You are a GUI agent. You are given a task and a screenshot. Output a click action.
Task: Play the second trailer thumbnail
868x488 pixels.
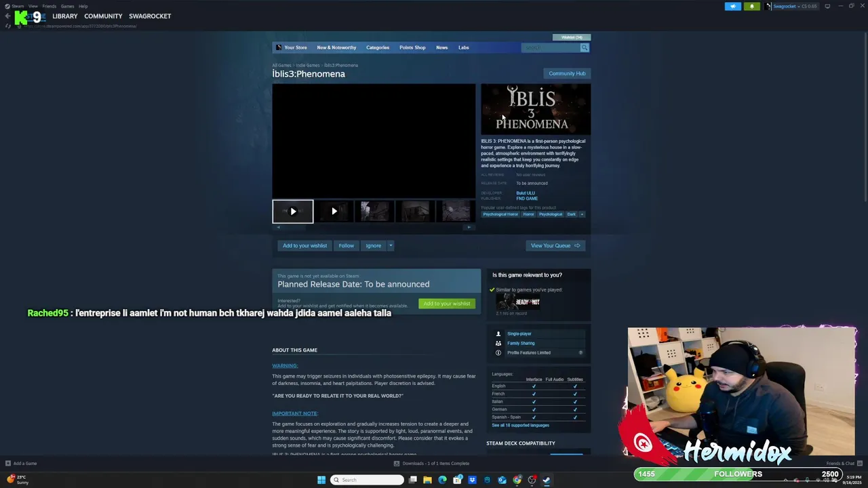click(x=334, y=211)
